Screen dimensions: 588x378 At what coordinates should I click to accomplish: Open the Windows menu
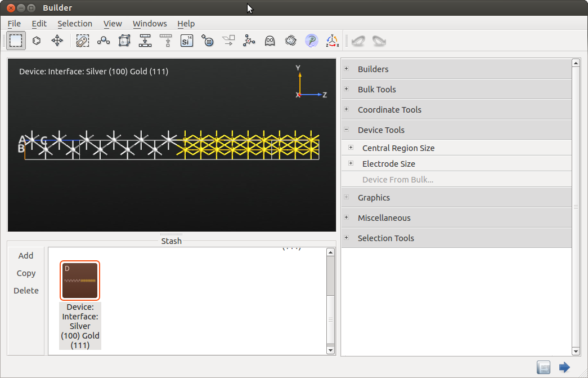pos(150,24)
